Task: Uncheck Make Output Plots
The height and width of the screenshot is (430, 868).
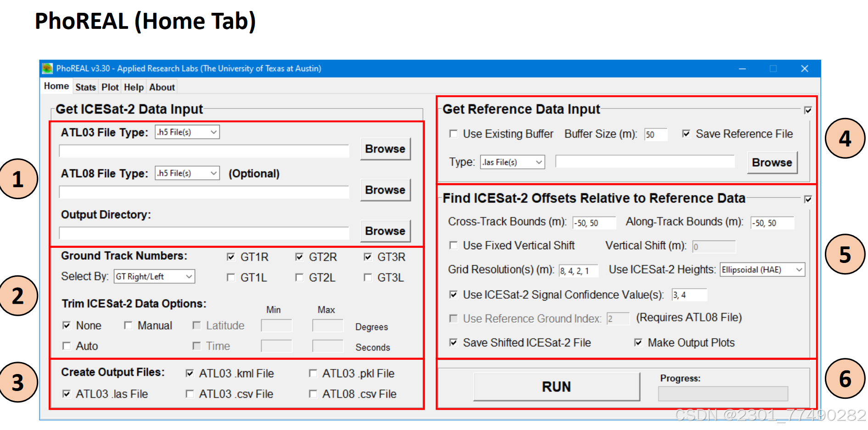Action: click(x=638, y=342)
